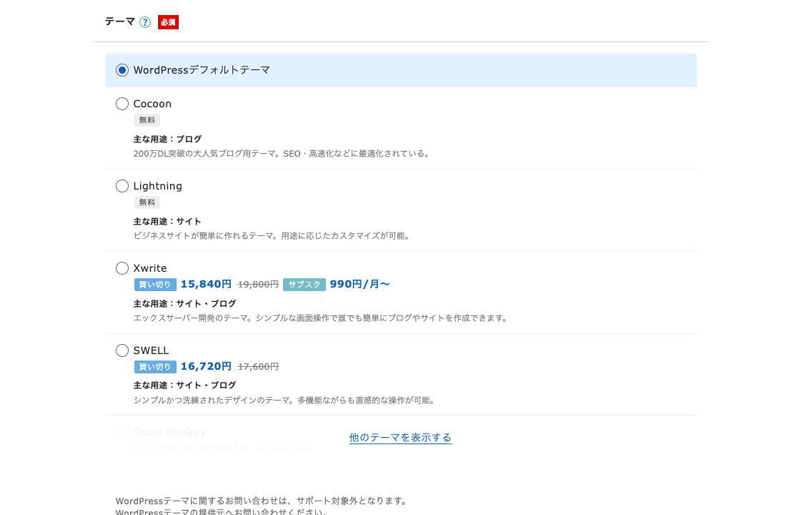
Task: Click the strikethrough 19,800円 price
Action: coord(258,285)
